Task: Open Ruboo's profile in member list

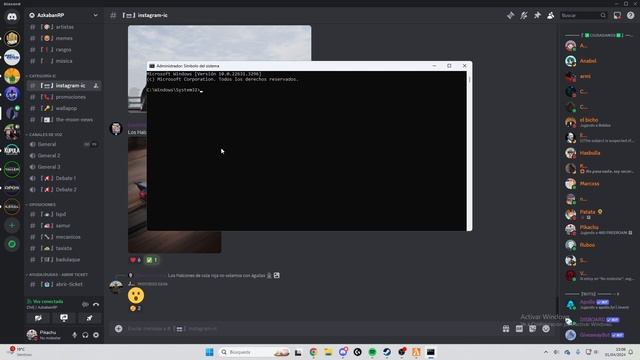Action: pos(598,245)
